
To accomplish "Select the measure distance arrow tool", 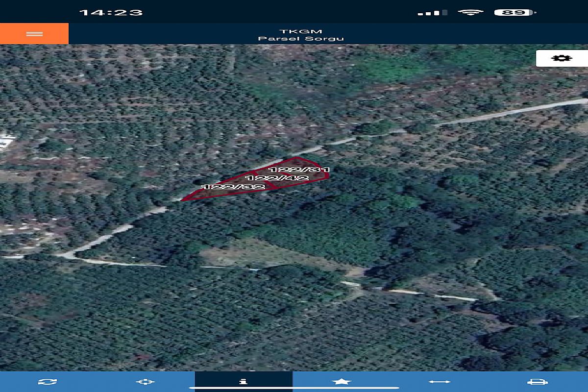I will tap(440, 382).
